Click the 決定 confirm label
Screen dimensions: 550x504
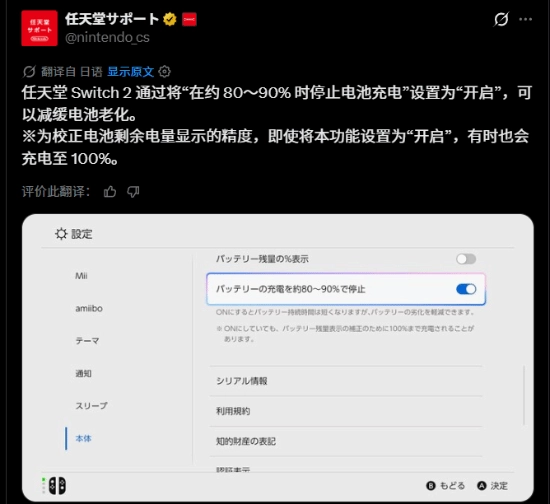point(499,486)
